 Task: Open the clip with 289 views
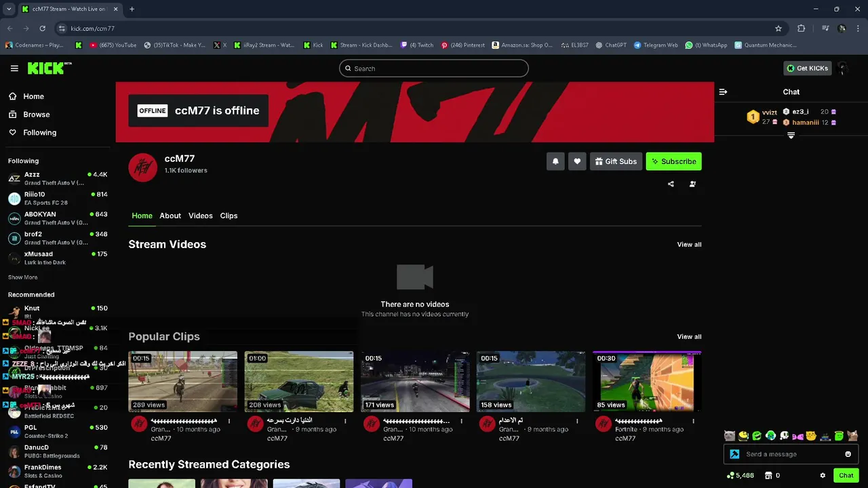(183, 382)
